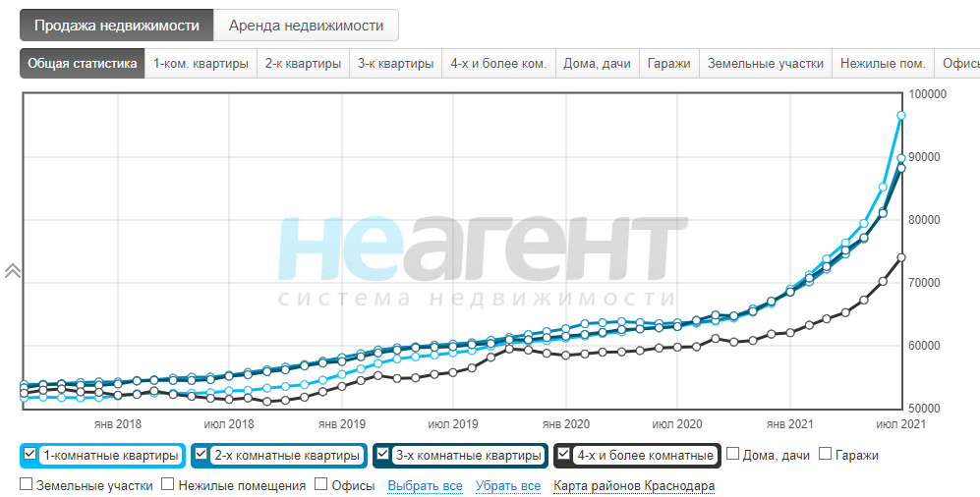The image size is (980, 497).
Task: Click Убрать все link
Action: point(508,485)
